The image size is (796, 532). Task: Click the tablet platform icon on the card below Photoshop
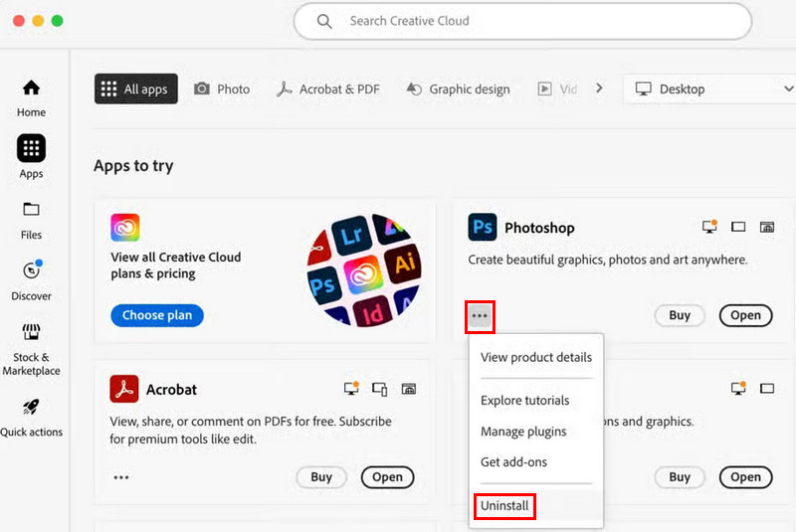767,389
